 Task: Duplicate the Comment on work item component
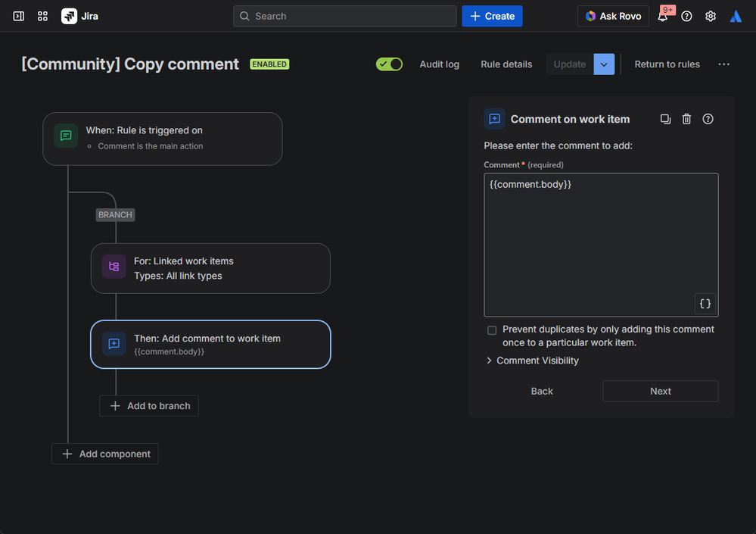[665, 119]
